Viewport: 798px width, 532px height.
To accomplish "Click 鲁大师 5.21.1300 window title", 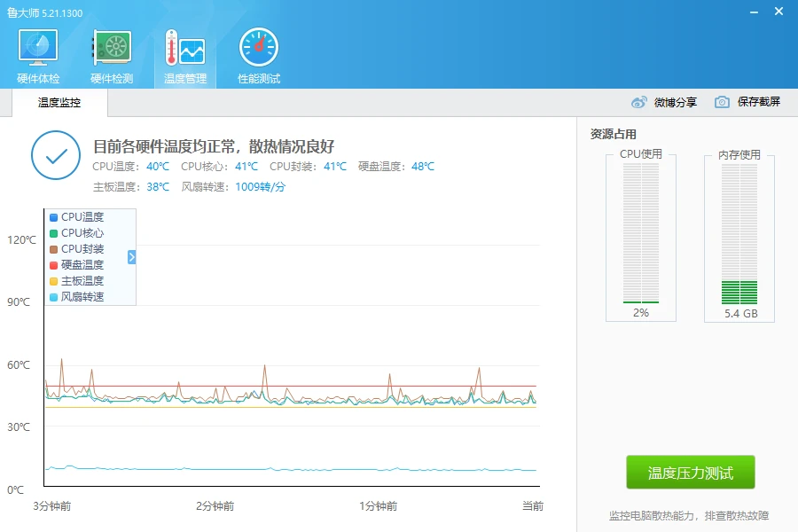I will tap(45, 12).
